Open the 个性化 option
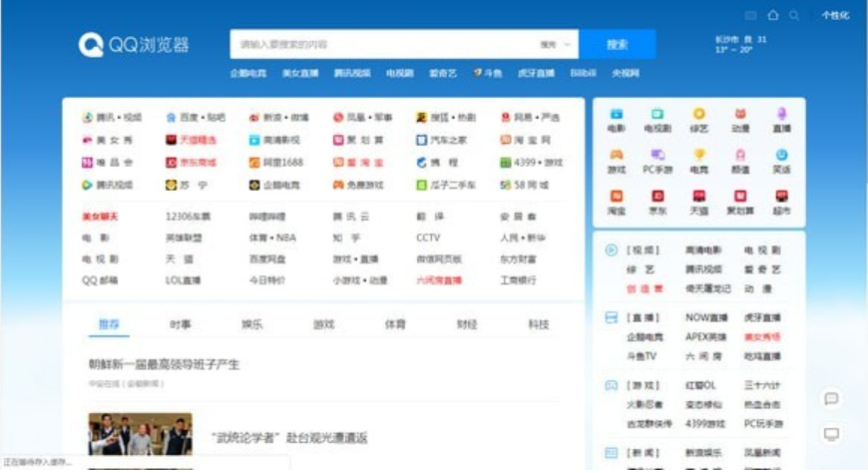868x473 pixels. pos(835,16)
